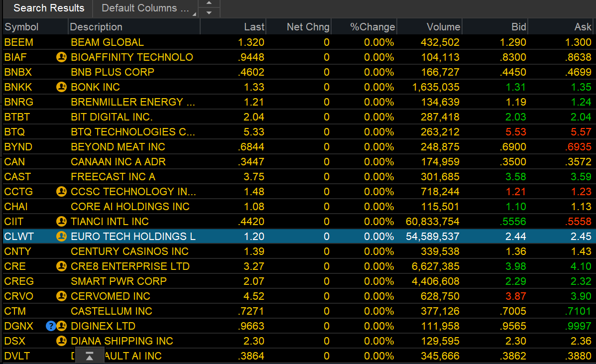Click BRENMILLER ENERGY description
Screen dimensions: 596x364
pyautogui.click(x=132, y=102)
